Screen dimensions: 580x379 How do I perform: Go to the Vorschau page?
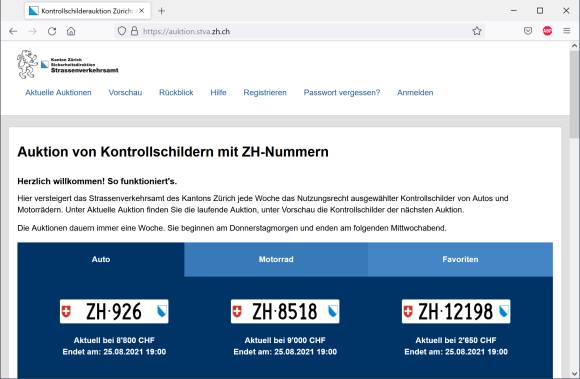click(x=125, y=92)
